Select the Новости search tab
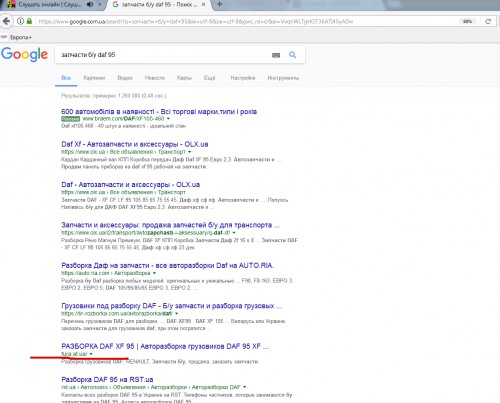Viewport: 500px width, 403px height. tap(155, 78)
